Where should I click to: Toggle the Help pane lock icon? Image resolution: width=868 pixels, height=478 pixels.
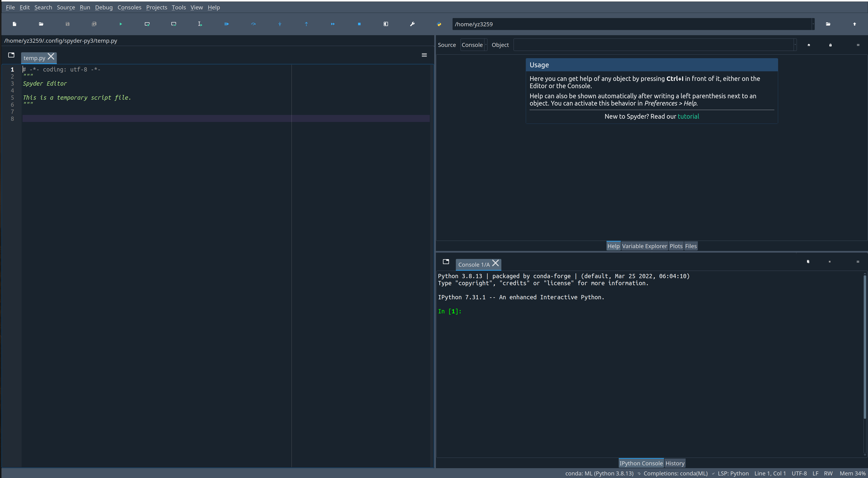(x=830, y=45)
